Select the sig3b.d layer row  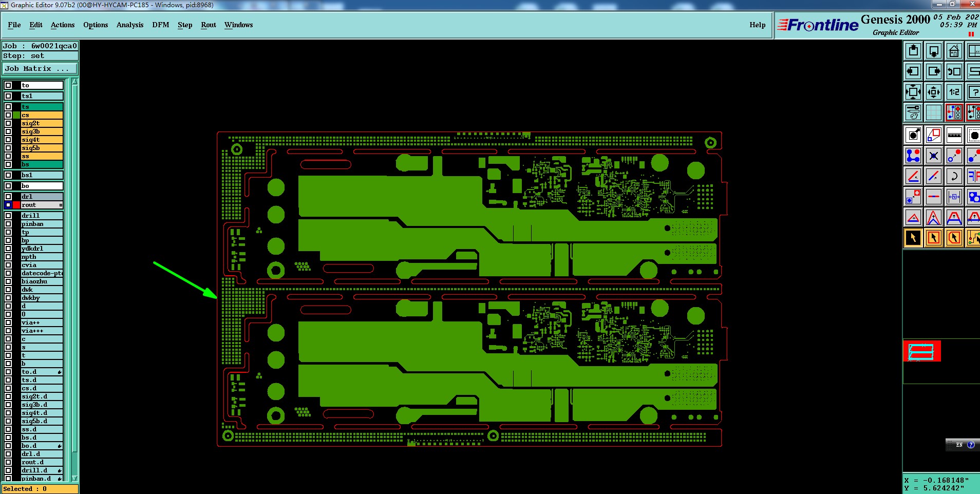tap(42, 405)
